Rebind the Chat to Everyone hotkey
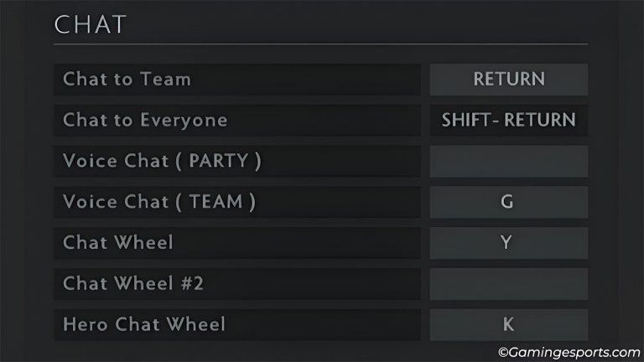Image resolution: width=644 pixels, height=362 pixels. click(x=509, y=120)
